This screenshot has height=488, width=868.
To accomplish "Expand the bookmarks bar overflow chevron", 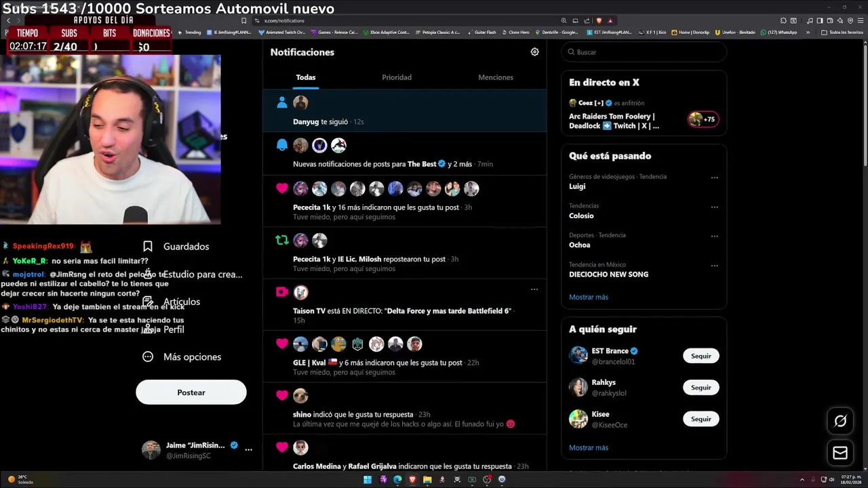I will 808,33.
